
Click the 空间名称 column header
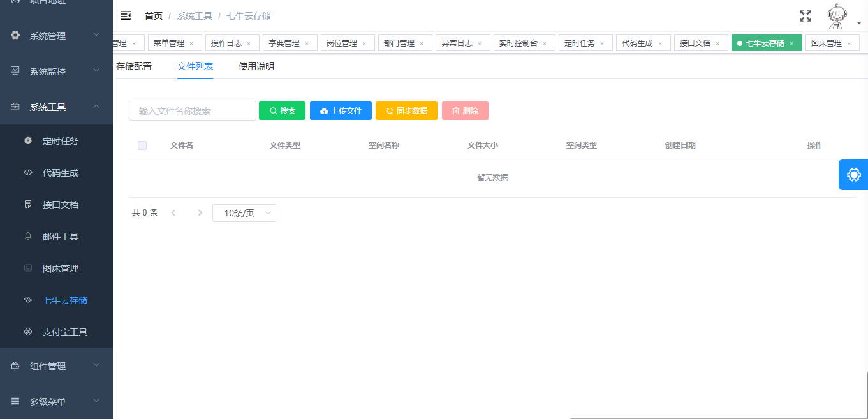(x=384, y=145)
